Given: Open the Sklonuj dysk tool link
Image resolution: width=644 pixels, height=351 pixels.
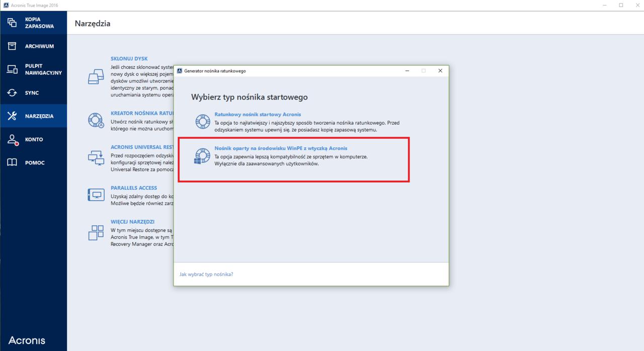Looking at the screenshot, I should [x=129, y=59].
